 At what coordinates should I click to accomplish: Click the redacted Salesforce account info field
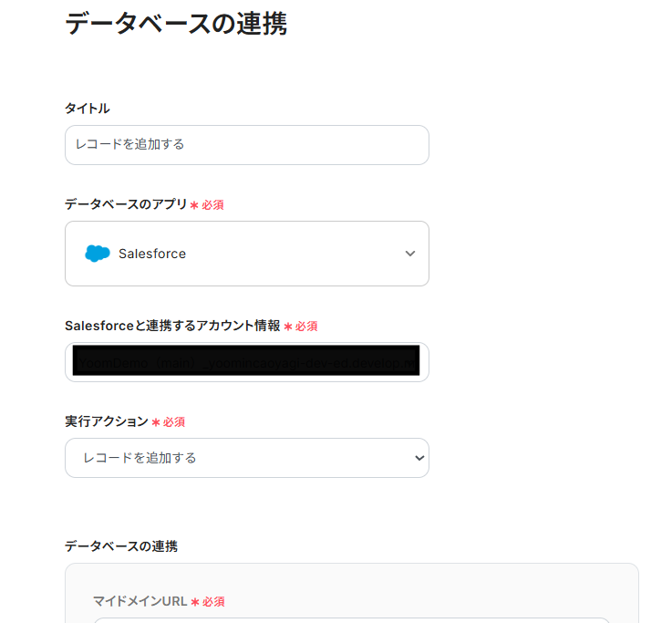coord(246,362)
